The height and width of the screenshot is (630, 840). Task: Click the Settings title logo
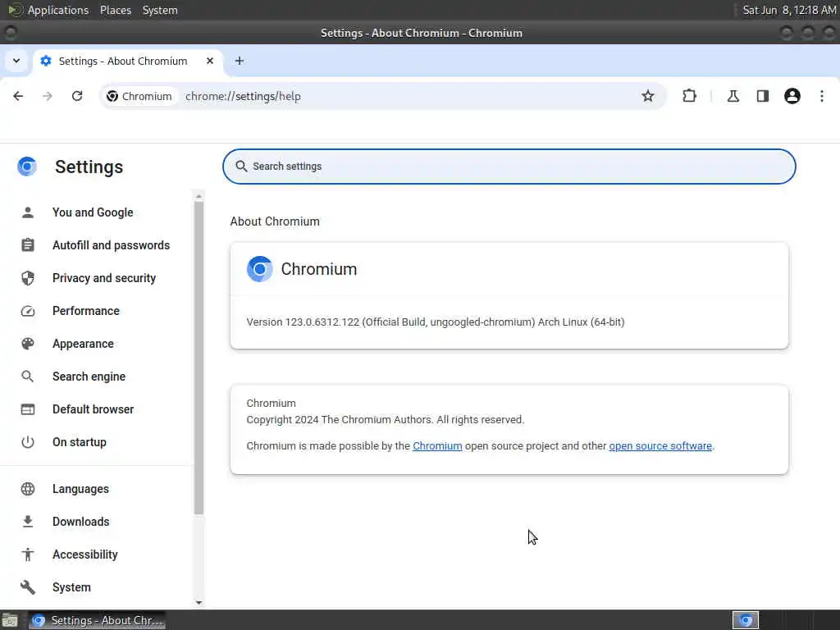point(27,167)
